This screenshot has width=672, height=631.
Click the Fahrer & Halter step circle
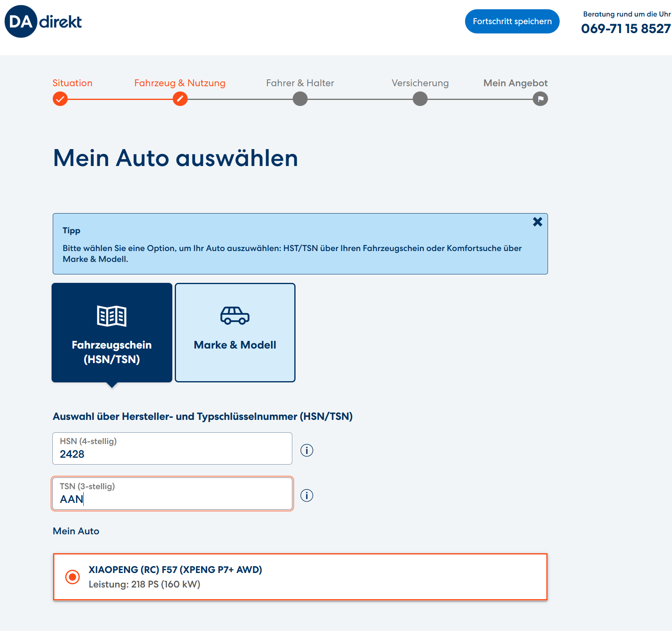coord(300,99)
